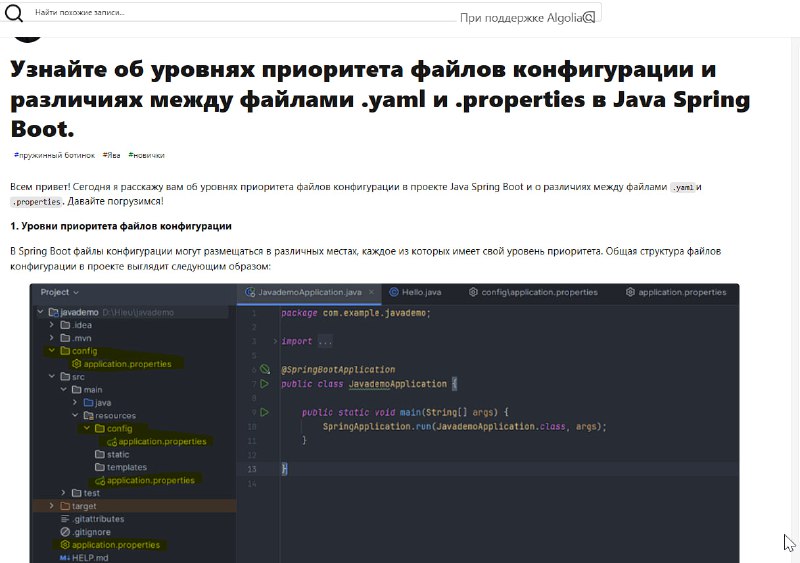Select the .gitattributes file icon
This screenshot has width=800, height=563.
click(x=65, y=519)
